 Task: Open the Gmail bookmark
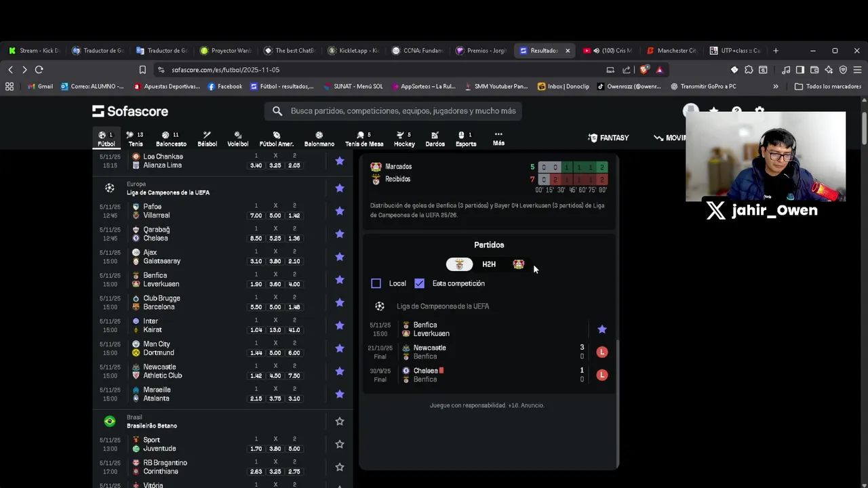(39, 87)
